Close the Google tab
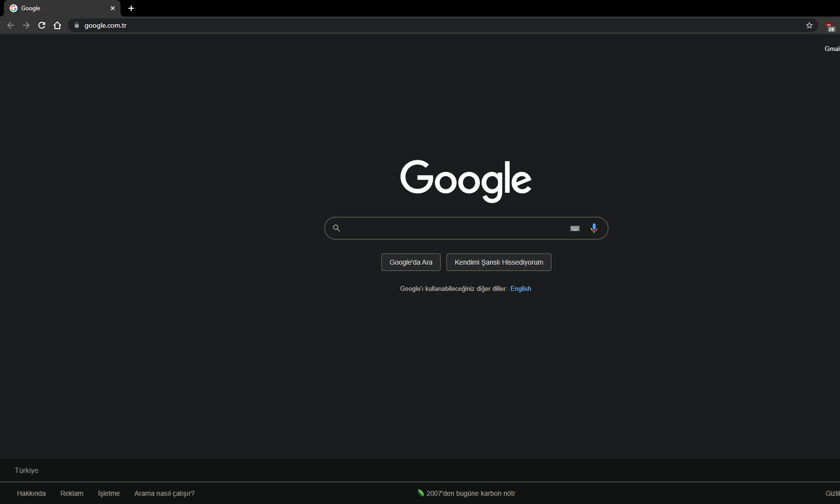Image resolution: width=840 pixels, height=504 pixels. click(x=113, y=8)
